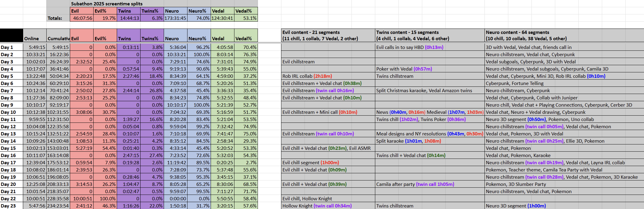Select Day 23 Neuro time 1:50:18
The width and height of the screenshot is (644, 209).
tap(175, 206)
